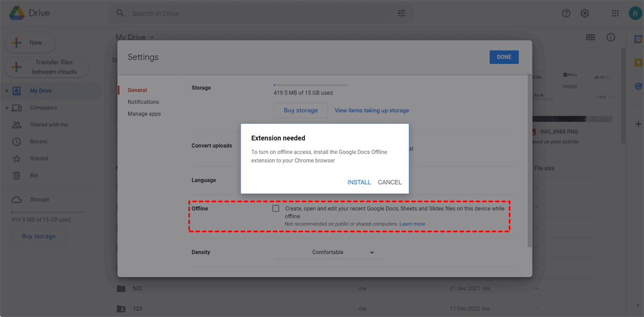644x317 pixels.
Task: Click the sidebar storage usage bar
Action: tap(48, 212)
